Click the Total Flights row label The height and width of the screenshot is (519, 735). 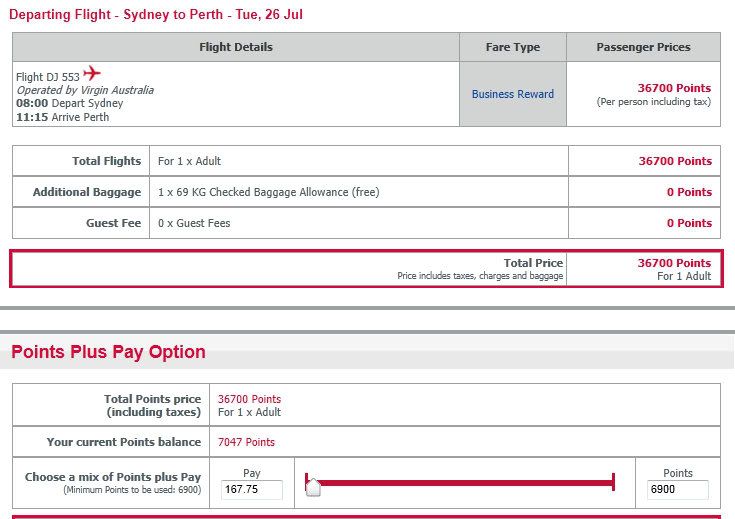106,161
